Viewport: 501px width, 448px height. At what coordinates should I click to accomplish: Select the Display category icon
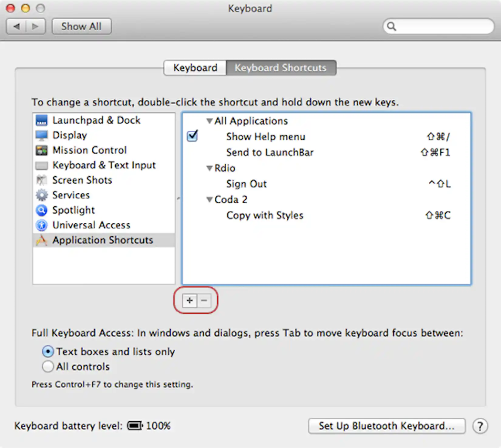[42, 135]
